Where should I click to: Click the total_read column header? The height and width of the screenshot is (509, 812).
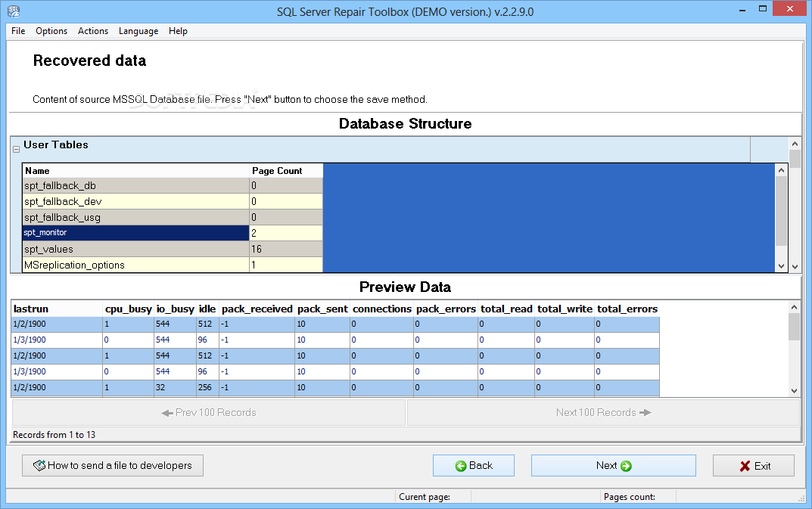(506, 309)
